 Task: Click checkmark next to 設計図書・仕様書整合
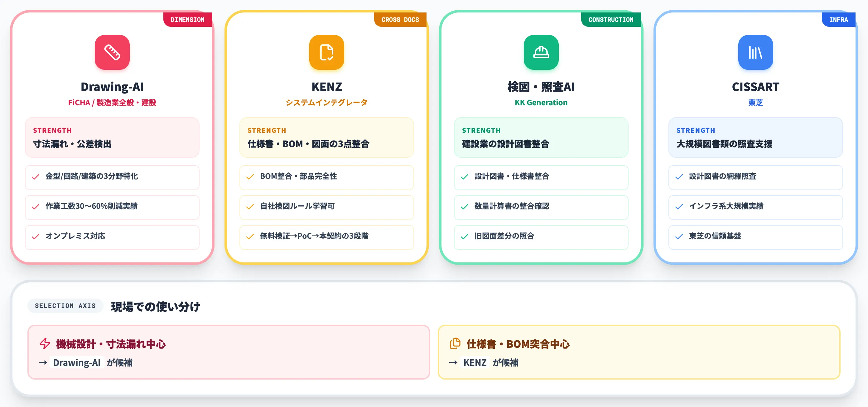coord(464,177)
